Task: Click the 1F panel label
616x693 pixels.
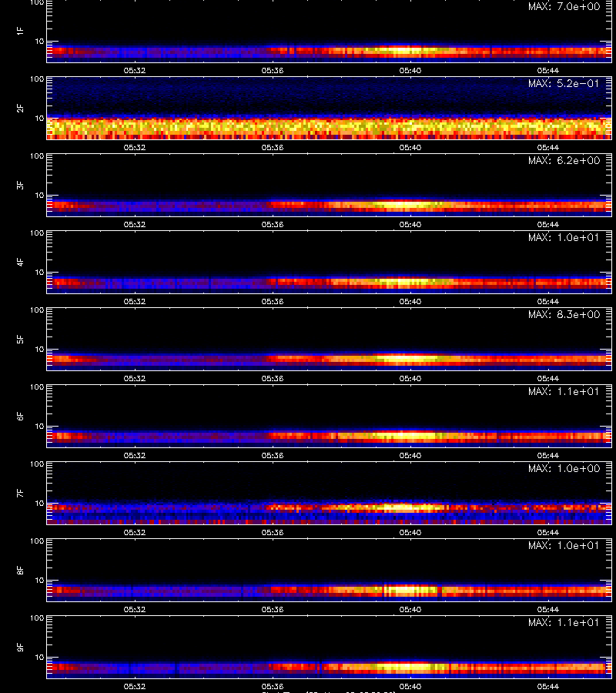Action: (x=20, y=31)
